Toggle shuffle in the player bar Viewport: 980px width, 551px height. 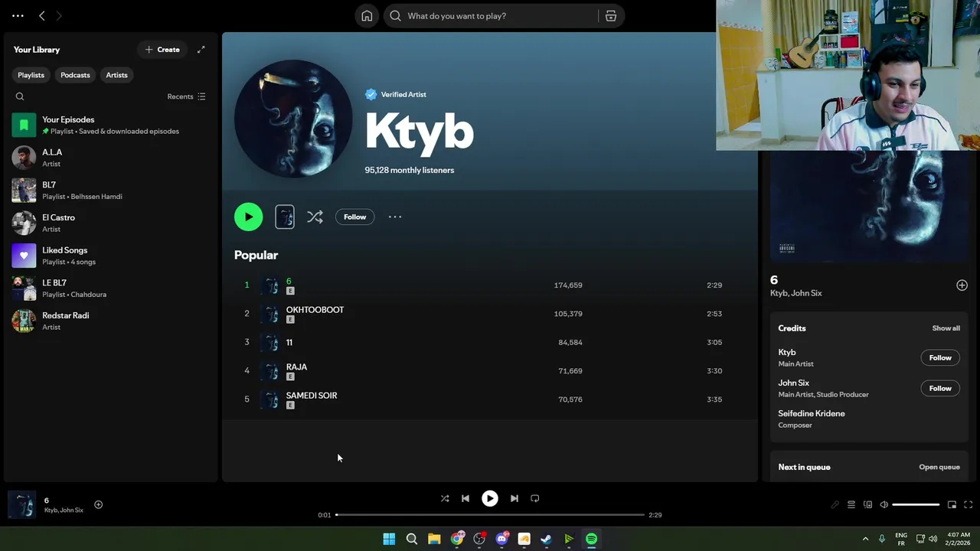445,498
